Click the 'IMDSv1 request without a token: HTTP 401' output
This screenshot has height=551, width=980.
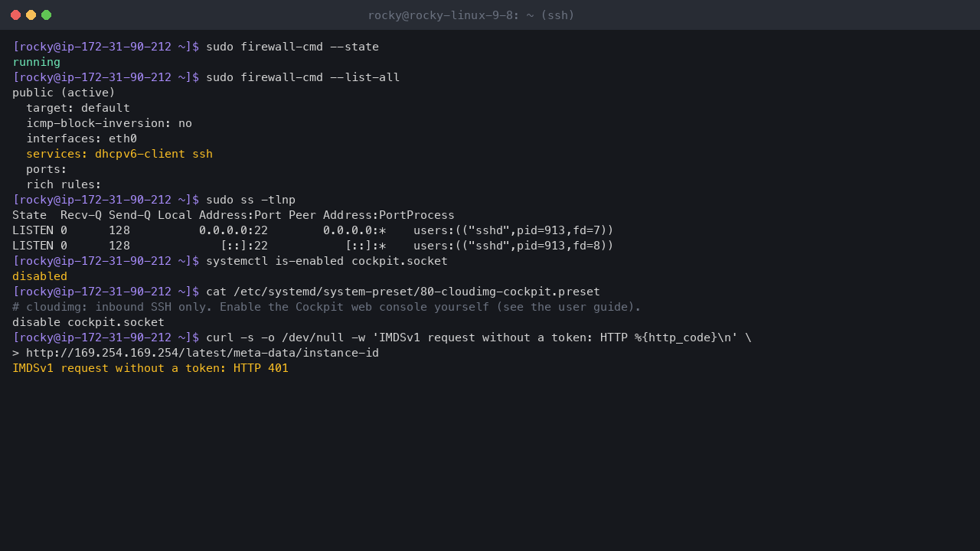click(150, 368)
